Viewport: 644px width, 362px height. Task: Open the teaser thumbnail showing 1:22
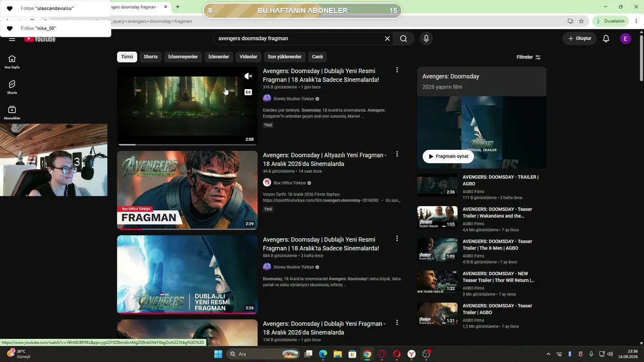[x=437, y=282]
